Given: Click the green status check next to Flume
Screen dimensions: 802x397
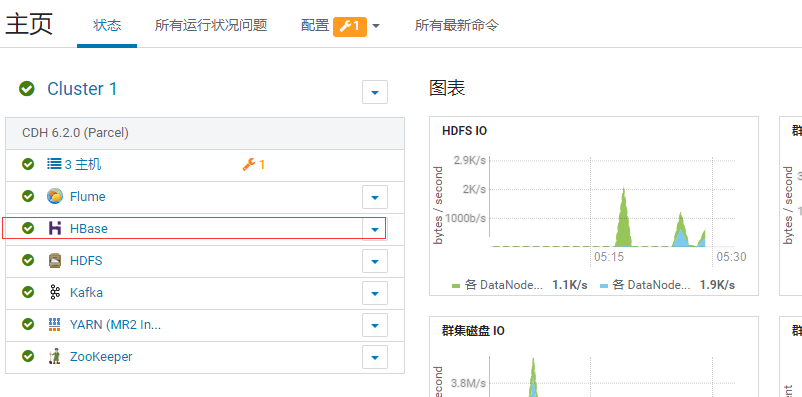Looking at the screenshot, I should click(x=28, y=196).
